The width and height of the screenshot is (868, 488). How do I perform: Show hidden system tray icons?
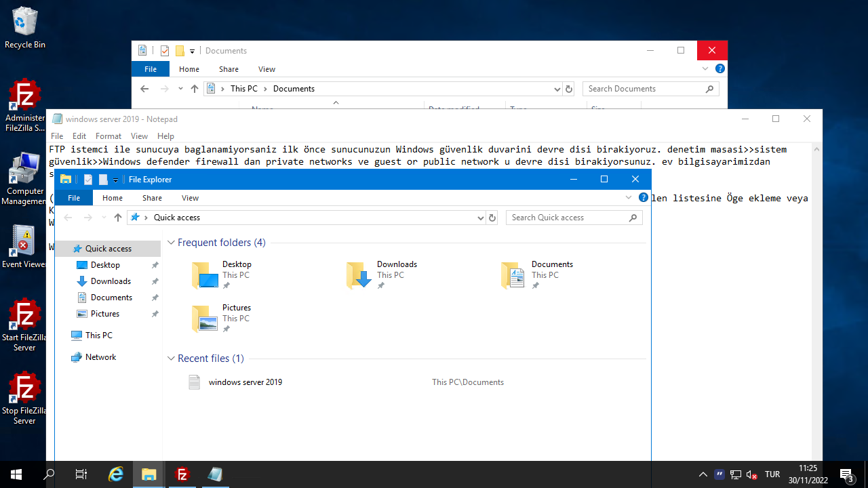703,474
